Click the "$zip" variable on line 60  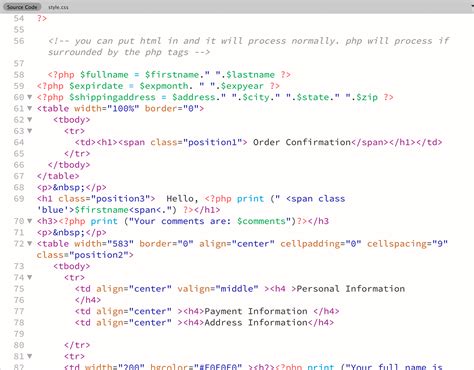pos(367,97)
